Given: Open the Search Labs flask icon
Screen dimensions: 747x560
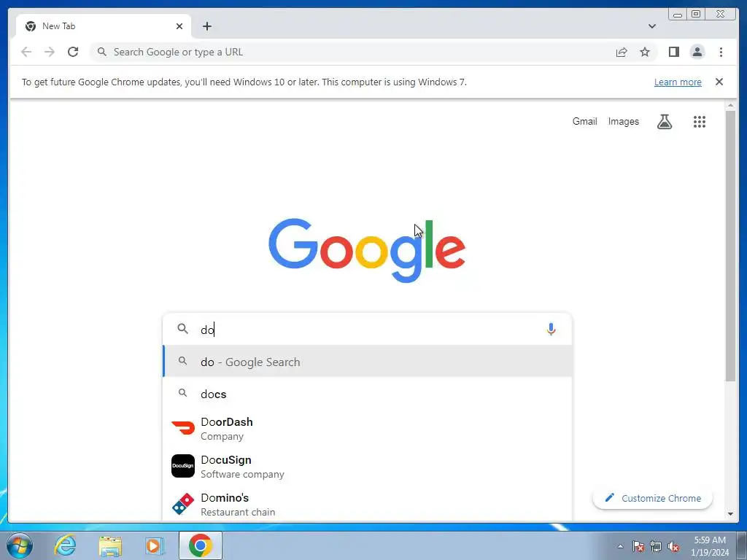Looking at the screenshot, I should tap(664, 122).
